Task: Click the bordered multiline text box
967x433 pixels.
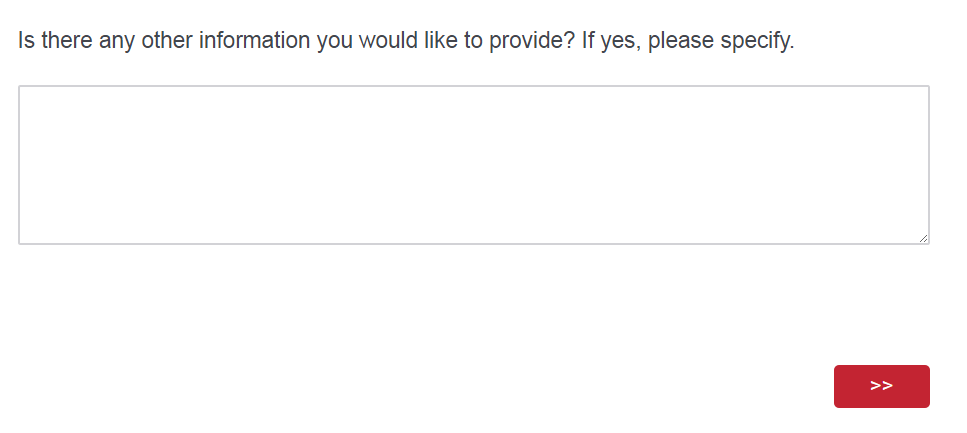Action: 473,165
